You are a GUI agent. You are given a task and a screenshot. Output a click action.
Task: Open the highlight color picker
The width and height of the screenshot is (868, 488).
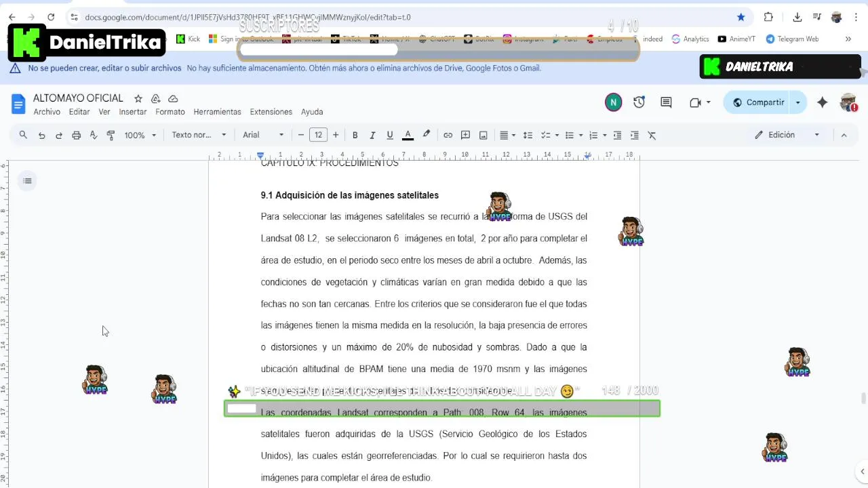(x=427, y=135)
